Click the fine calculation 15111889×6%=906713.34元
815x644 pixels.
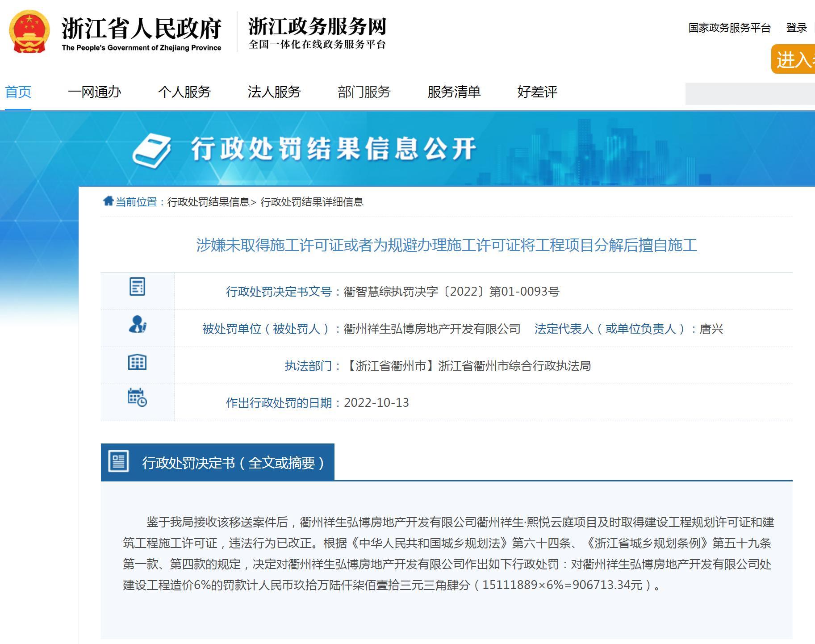click(x=562, y=585)
